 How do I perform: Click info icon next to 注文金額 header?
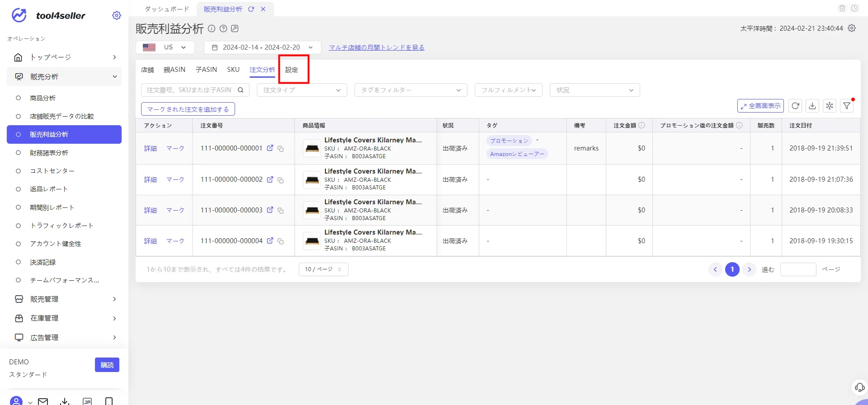click(642, 125)
